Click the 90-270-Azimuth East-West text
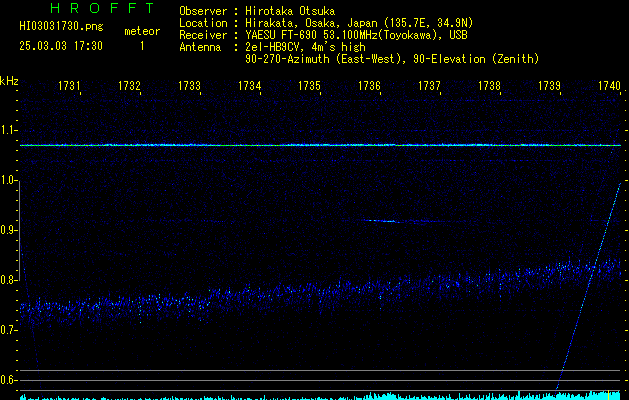This screenshot has height=400, width=629. click(x=392, y=59)
